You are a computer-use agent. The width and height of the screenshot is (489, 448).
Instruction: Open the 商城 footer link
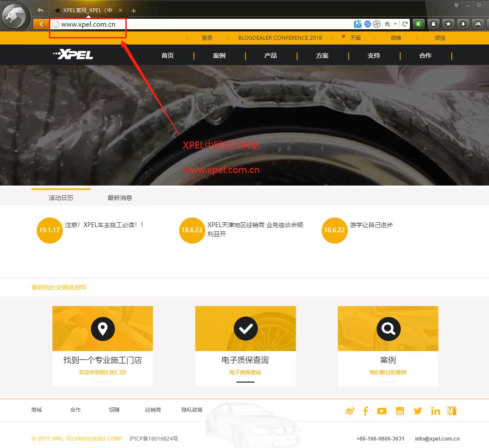[x=36, y=410]
